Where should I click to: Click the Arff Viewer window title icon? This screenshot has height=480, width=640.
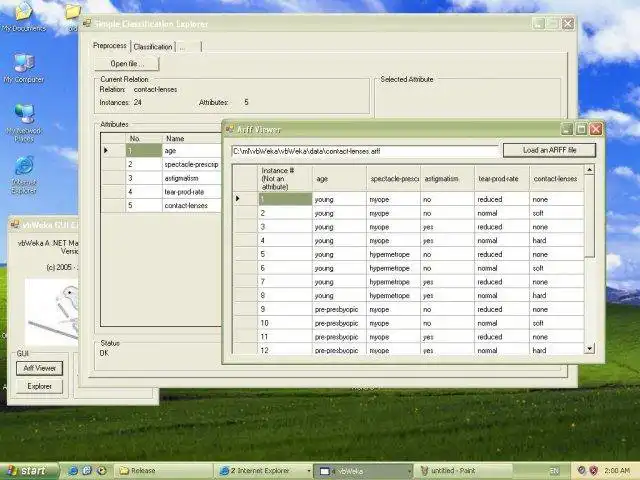coord(229,129)
